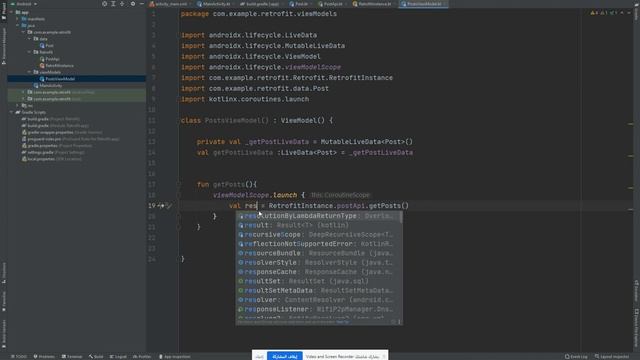
Task: Select PostApi in the project tree
Action: click(49, 59)
